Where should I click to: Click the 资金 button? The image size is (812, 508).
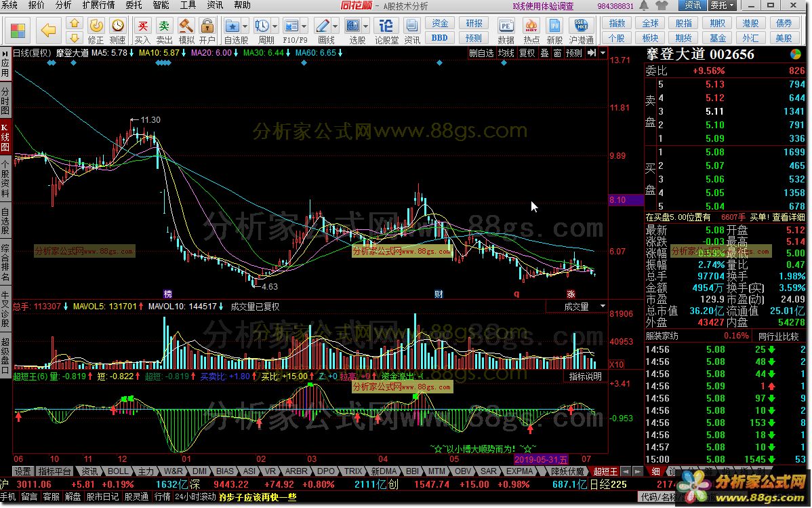click(440, 23)
